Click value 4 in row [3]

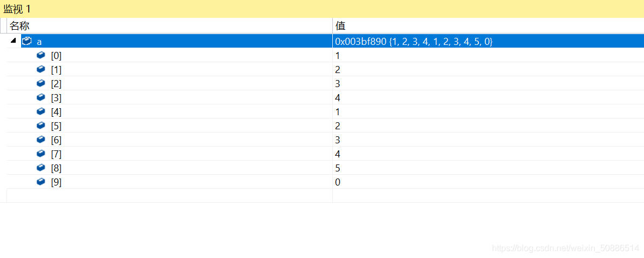point(338,97)
